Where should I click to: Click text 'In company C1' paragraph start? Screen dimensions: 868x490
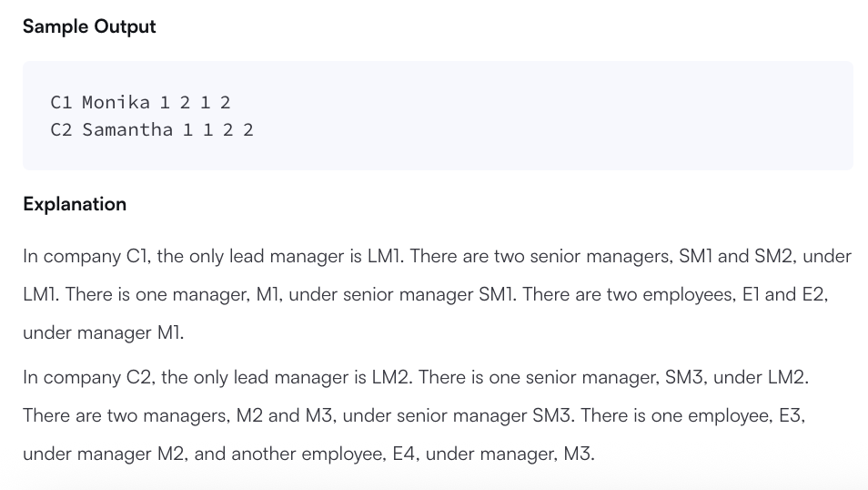[86, 256]
